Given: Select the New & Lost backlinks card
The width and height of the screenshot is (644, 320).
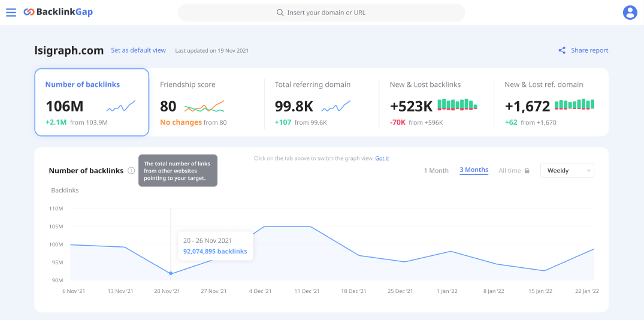Looking at the screenshot, I should [436, 102].
